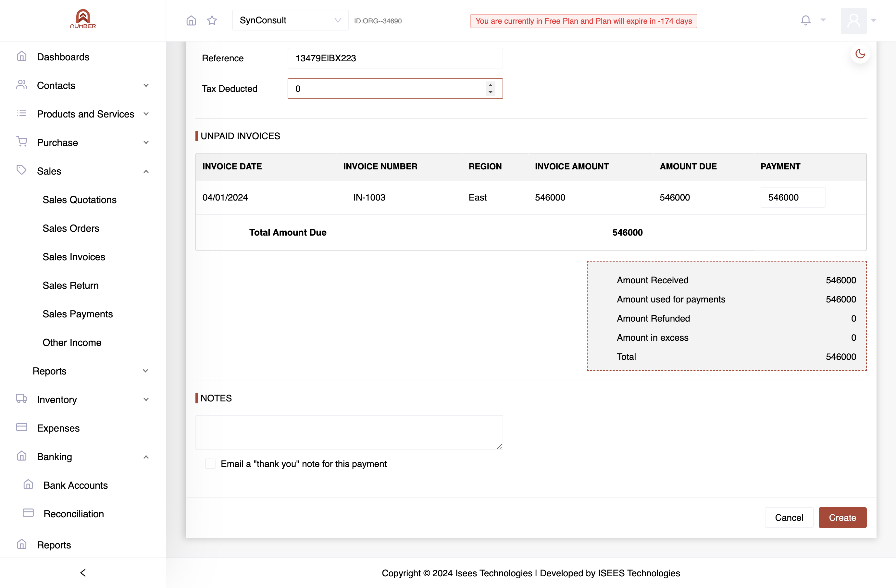The height and width of the screenshot is (588, 896).
Task: Click the Number logo in the sidebar
Action: click(x=83, y=19)
